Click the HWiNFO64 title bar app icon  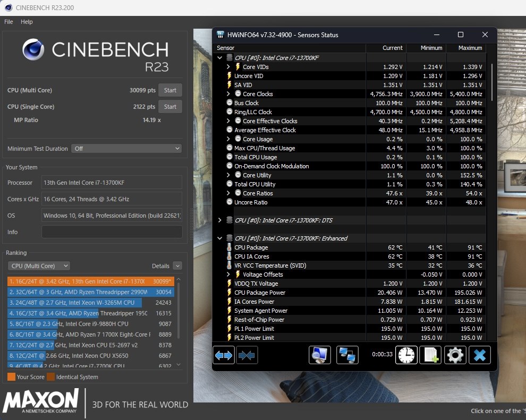pos(220,35)
